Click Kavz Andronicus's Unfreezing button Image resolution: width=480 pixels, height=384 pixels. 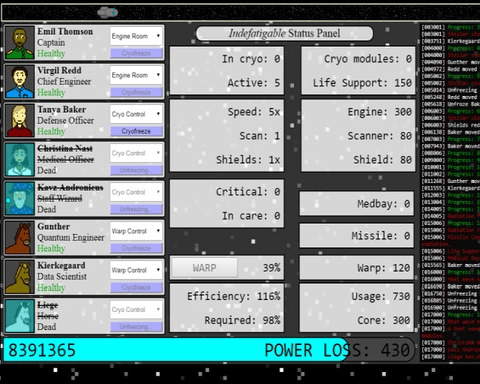point(136,209)
